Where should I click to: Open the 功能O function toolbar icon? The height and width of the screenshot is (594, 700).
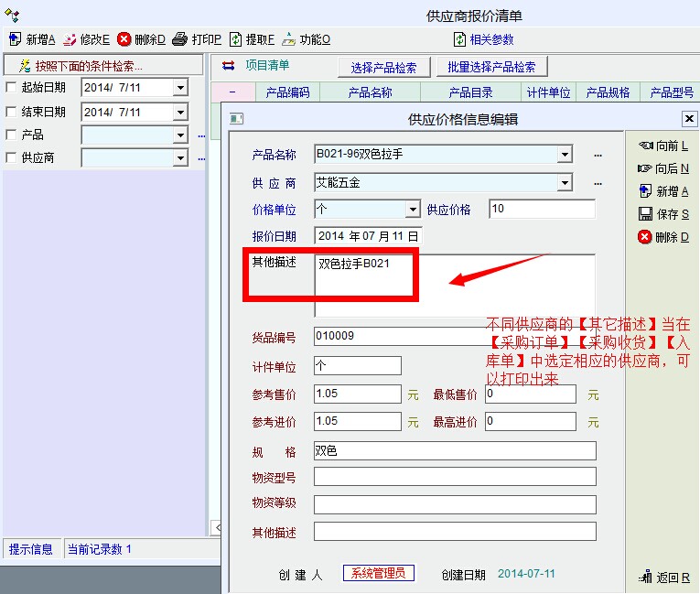pos(289,39)
